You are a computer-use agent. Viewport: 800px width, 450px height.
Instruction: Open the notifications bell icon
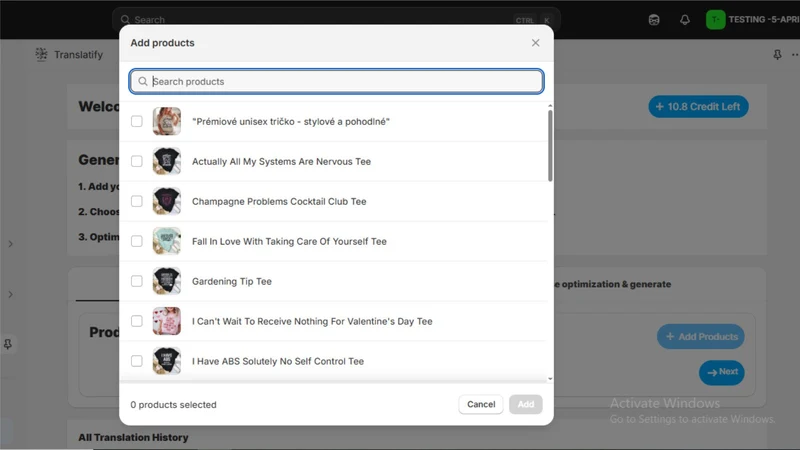tap(685, 20)
